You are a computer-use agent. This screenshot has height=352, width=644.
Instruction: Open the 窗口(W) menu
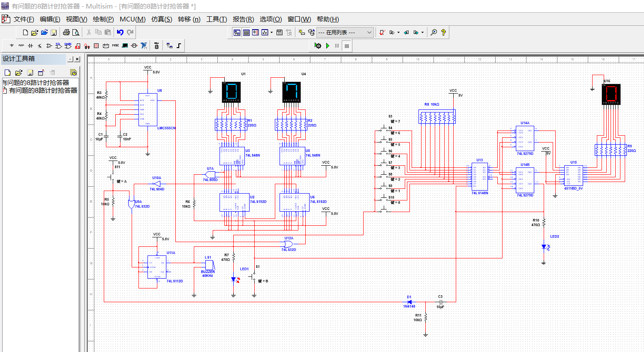point(299,19)
